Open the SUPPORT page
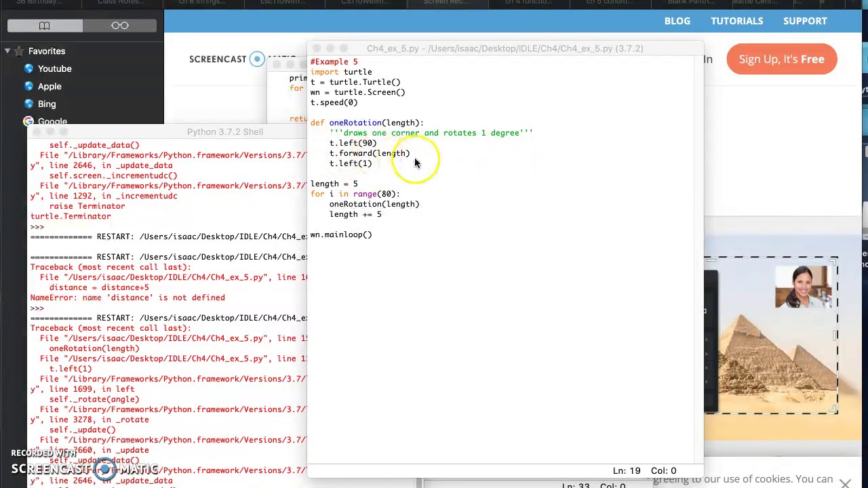 (x=805, y=21)
